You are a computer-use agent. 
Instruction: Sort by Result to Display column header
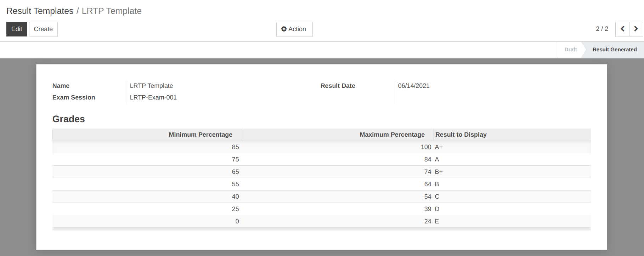coord(512,135)
